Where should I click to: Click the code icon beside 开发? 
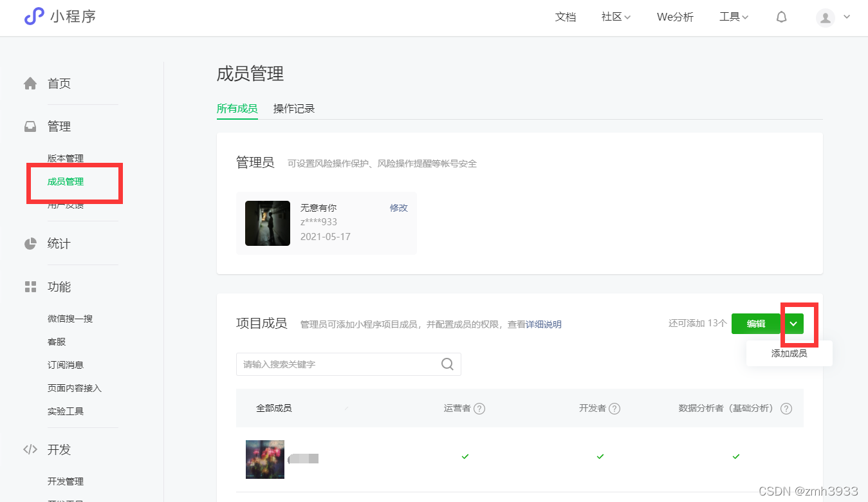click(x=30, y=449)
